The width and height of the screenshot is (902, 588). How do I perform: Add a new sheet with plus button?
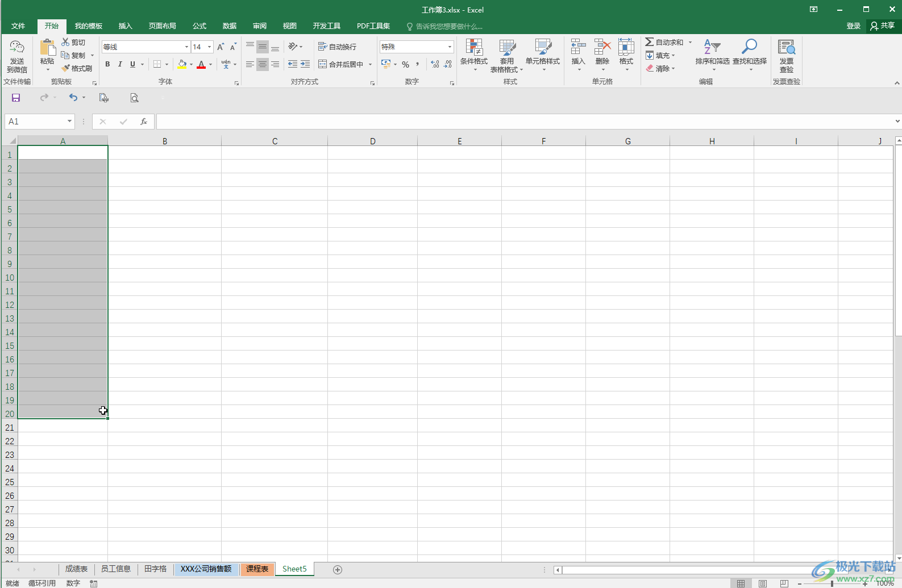tap(338, 570)
